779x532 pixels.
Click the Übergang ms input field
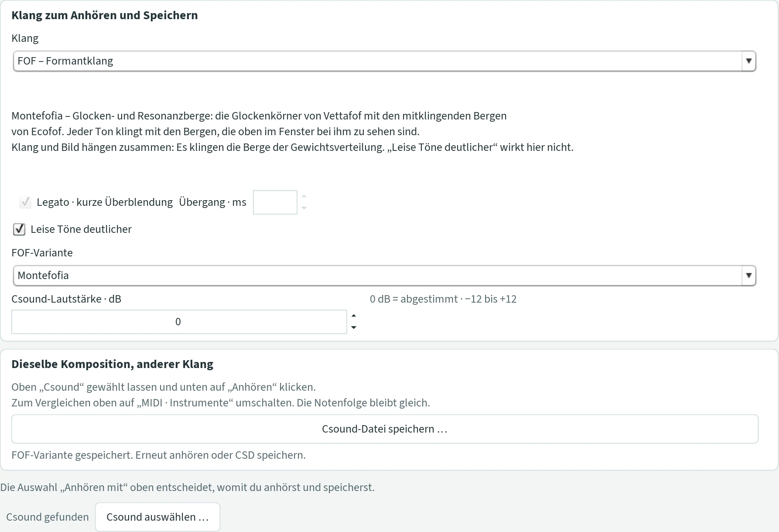[x=275, y=202]
